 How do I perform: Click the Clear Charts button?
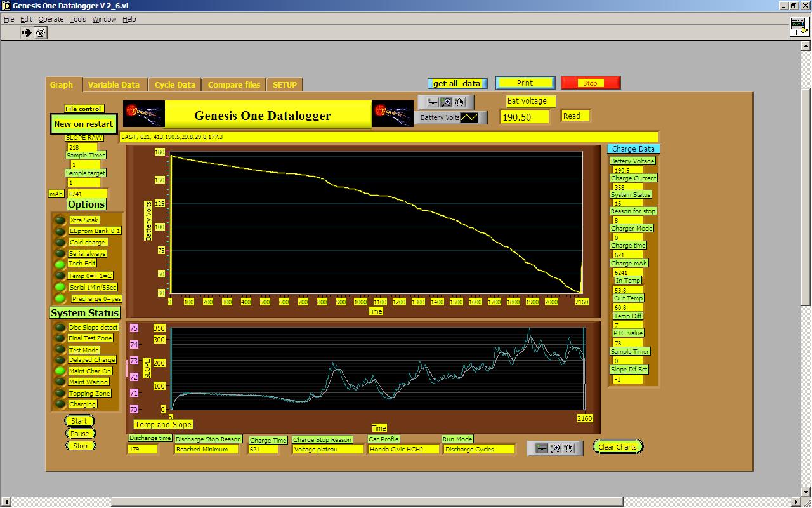tap(618, 446)
